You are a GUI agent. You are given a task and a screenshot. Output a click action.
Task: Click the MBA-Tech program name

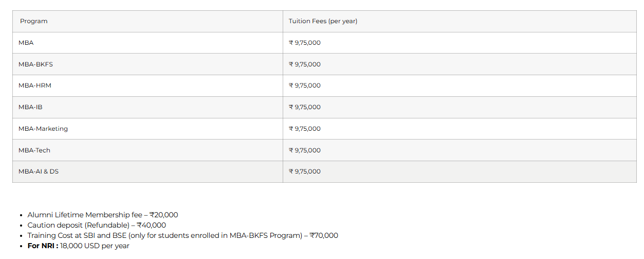tap(34, 150)
